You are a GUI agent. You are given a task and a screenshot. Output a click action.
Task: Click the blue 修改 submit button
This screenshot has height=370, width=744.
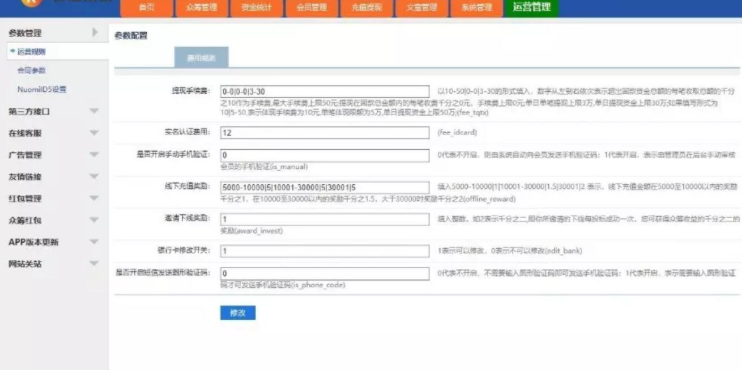pyautogui.click(x=238, y=313)
